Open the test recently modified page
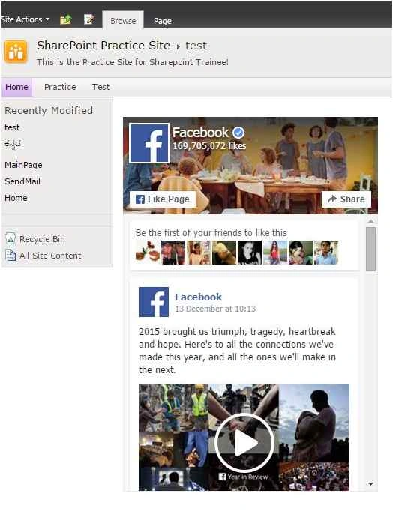This screenshot has width=393, height=532. click(x=12, y=127)
